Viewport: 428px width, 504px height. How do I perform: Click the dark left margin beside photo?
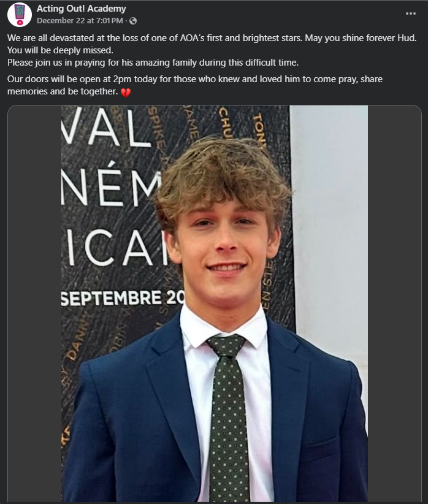click(x=34, y=304)
